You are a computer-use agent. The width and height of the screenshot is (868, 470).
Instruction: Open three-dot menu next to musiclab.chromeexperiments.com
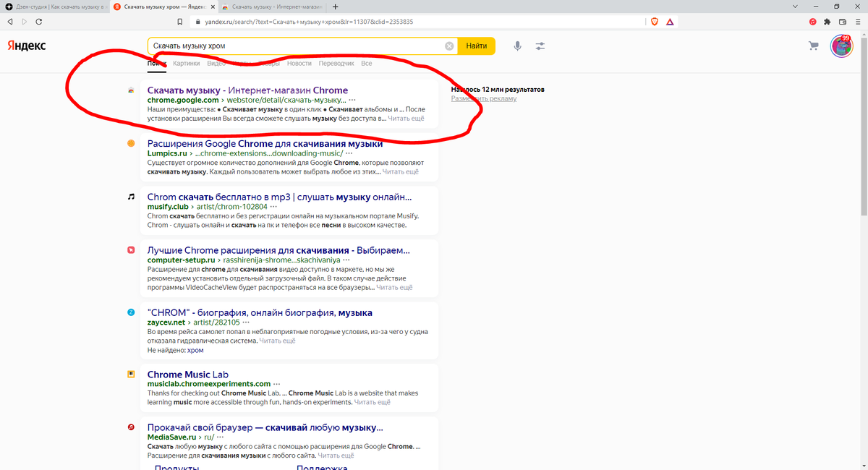(x=277, y=384)
